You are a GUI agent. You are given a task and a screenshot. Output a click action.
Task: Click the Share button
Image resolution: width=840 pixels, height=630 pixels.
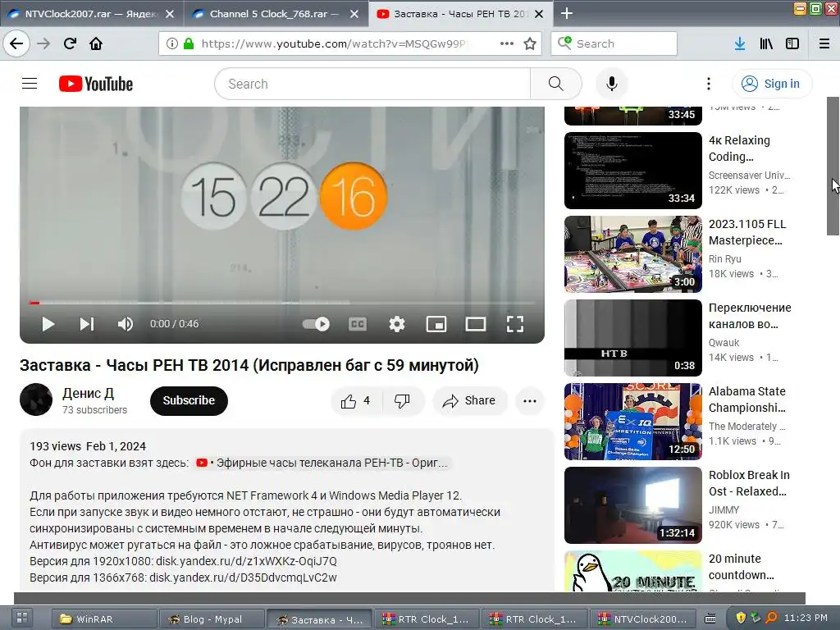point(470,400)
